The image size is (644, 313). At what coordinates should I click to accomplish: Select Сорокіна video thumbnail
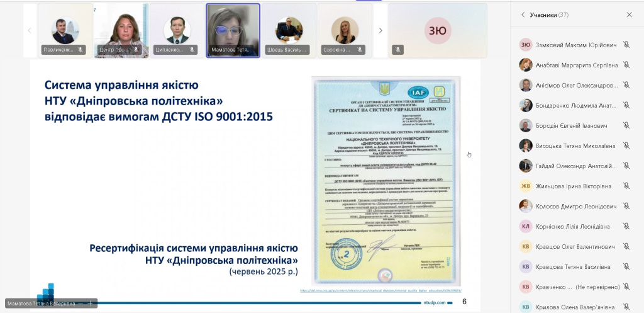(345, 31)
